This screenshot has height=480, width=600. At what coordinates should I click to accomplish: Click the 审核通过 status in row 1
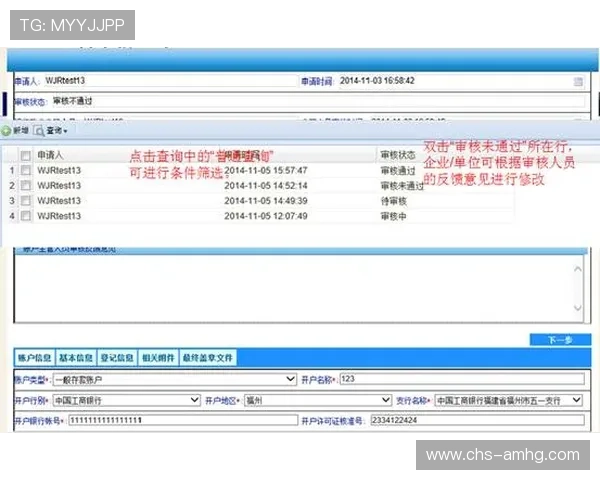point(398,171)
